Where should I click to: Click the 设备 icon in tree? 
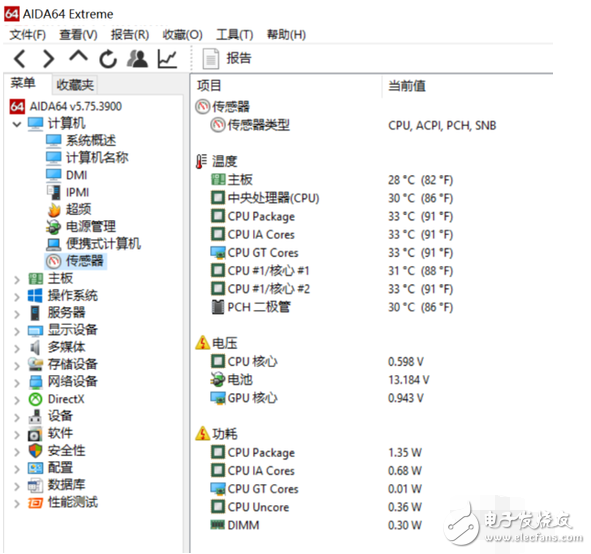click(35, 416)
